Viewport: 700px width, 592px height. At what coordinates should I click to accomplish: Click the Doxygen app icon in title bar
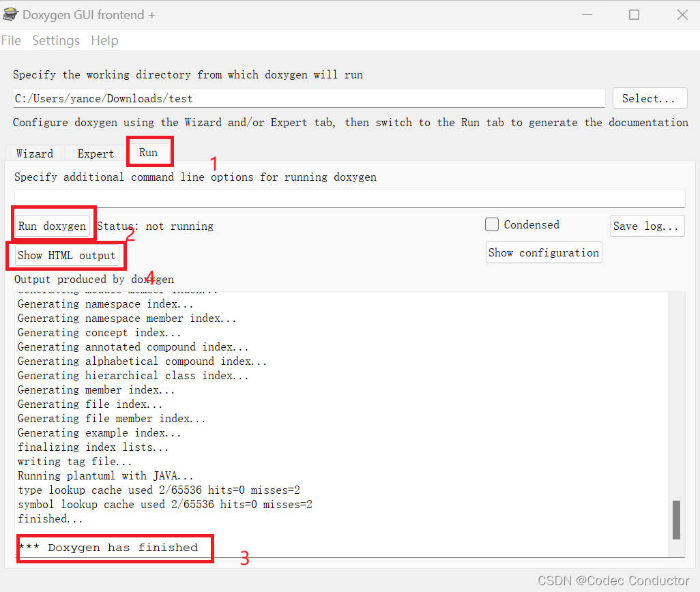[10, 15]
